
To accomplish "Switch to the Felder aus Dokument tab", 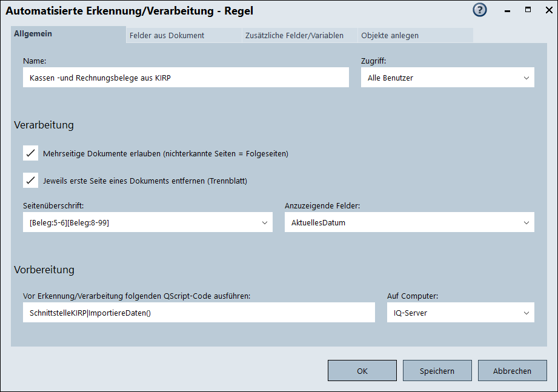I will pyautogui.click(x=167, y=35).
